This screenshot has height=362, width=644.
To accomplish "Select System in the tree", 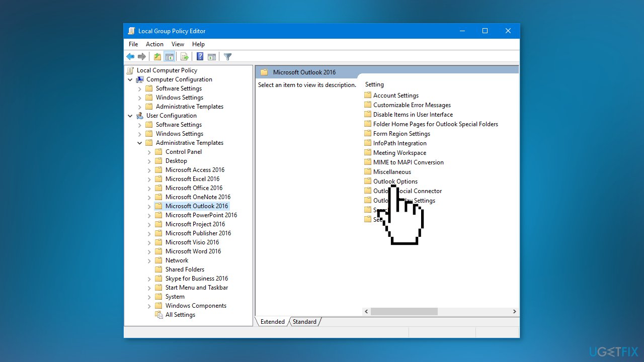I will 175,297.
